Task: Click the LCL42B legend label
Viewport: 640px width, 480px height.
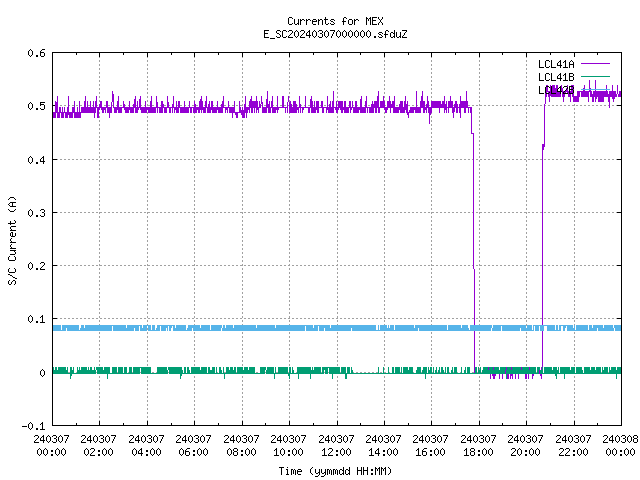Action: point(556,90)
